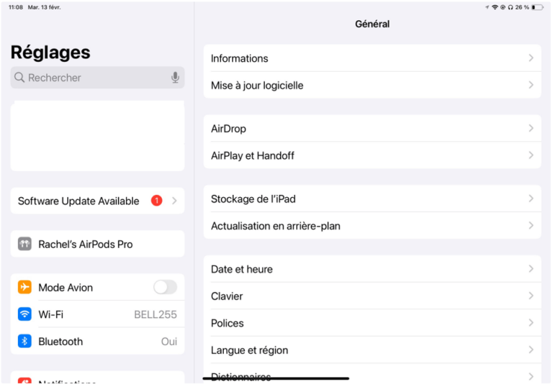Click the AirDrop row chevron
The height and width of the screenshot is (392, 553).
[x=531, y=129]
